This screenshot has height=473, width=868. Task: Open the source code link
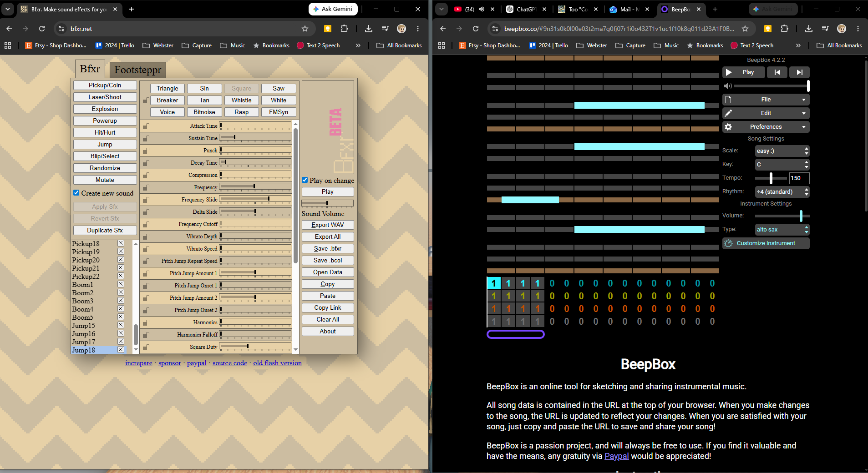point(230,363)
